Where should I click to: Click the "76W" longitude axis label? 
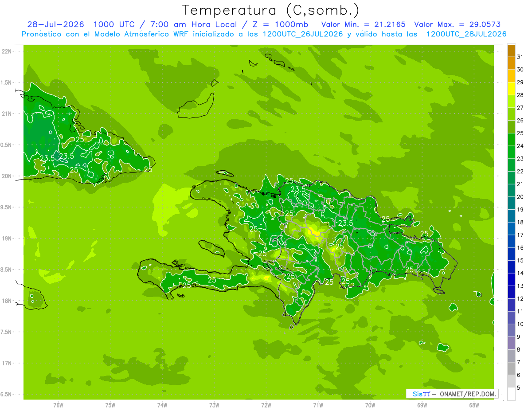pyautogui.click(x=58, y=405)
